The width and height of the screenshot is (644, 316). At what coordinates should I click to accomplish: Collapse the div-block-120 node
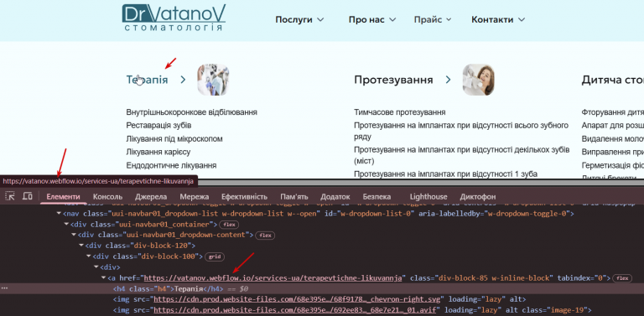[80, 246]
